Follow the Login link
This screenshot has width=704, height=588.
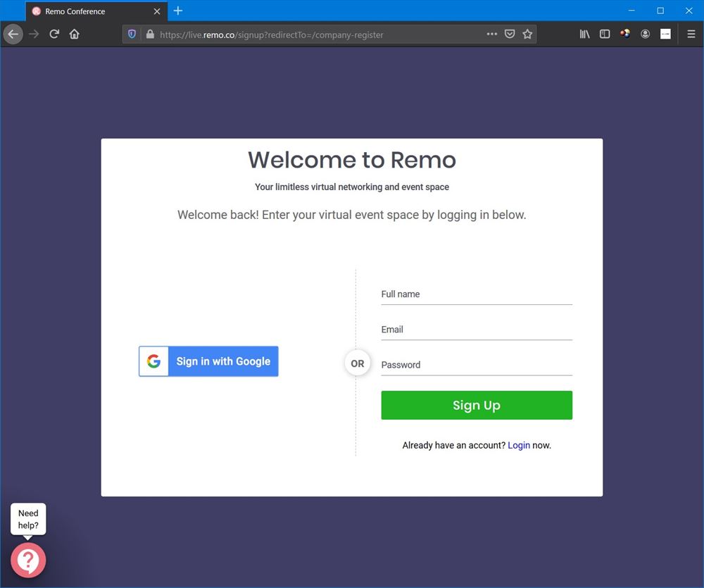[x=519, y=445]
